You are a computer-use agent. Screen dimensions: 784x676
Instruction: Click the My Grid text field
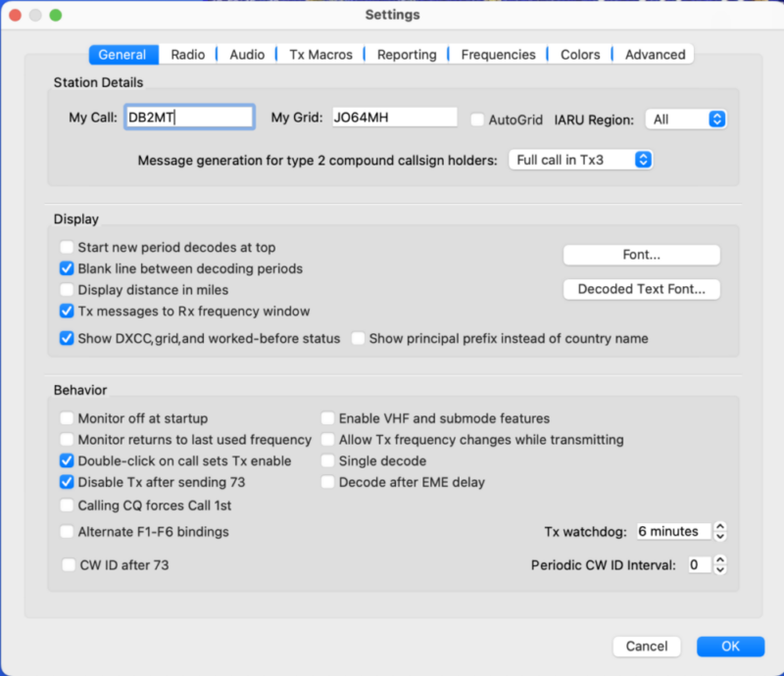click(394, 118)
